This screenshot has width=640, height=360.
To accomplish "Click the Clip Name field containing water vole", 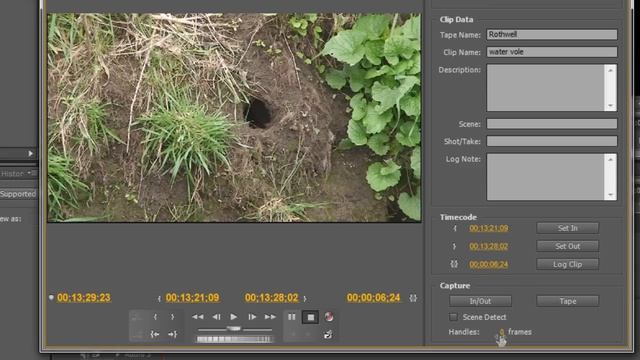I will (552, 52).
